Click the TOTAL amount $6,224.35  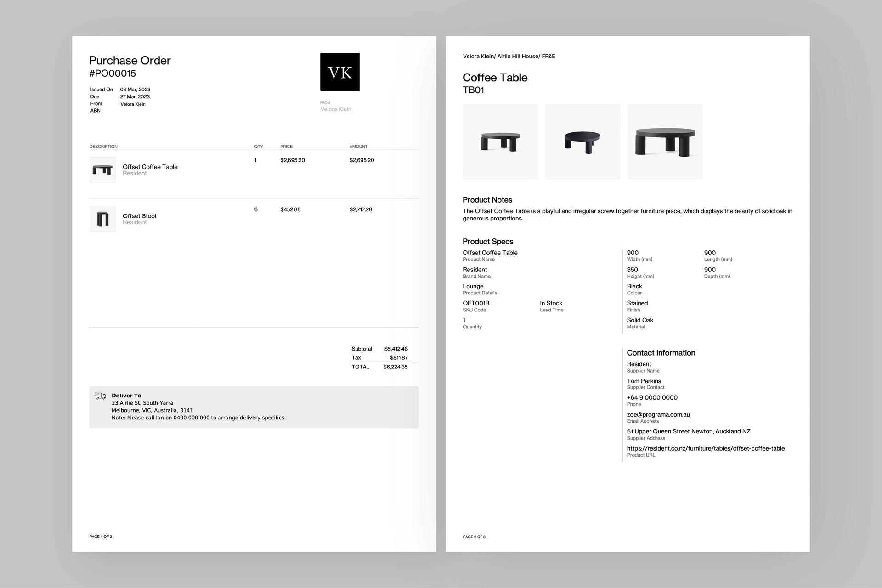[395, 367]
